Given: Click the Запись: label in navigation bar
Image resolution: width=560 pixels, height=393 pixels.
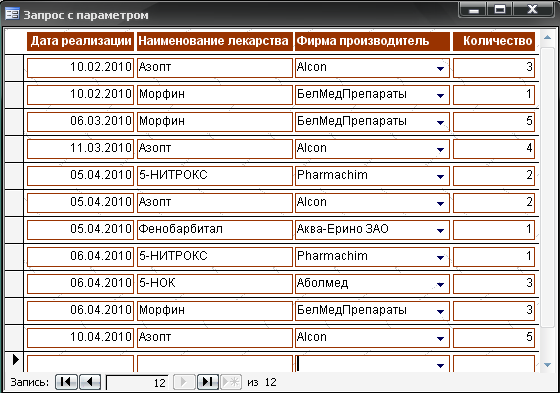Looking at the screenshot, I should [x=29, y=382].
